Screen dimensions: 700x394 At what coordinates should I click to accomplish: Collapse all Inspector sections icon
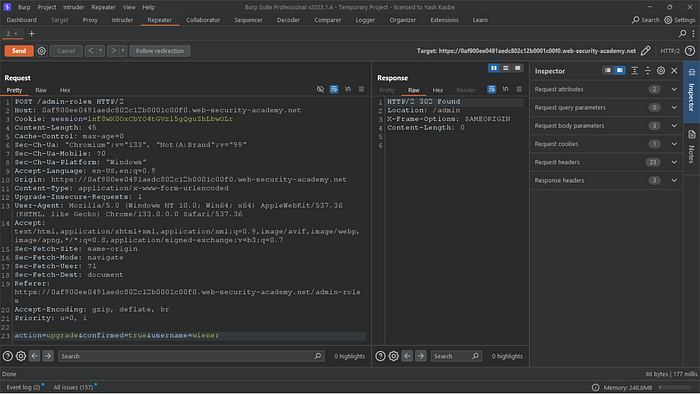pyautogui.click(x=648, y=71)
